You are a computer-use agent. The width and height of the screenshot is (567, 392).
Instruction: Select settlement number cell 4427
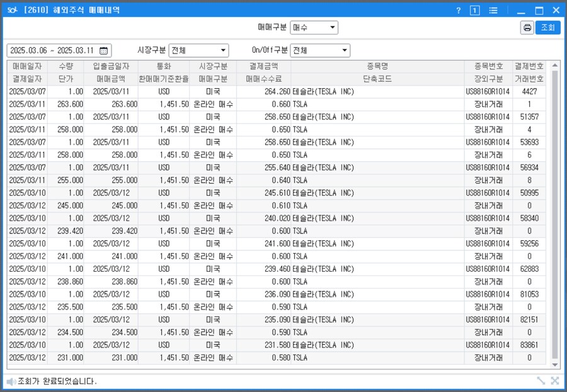pos(529,92)
